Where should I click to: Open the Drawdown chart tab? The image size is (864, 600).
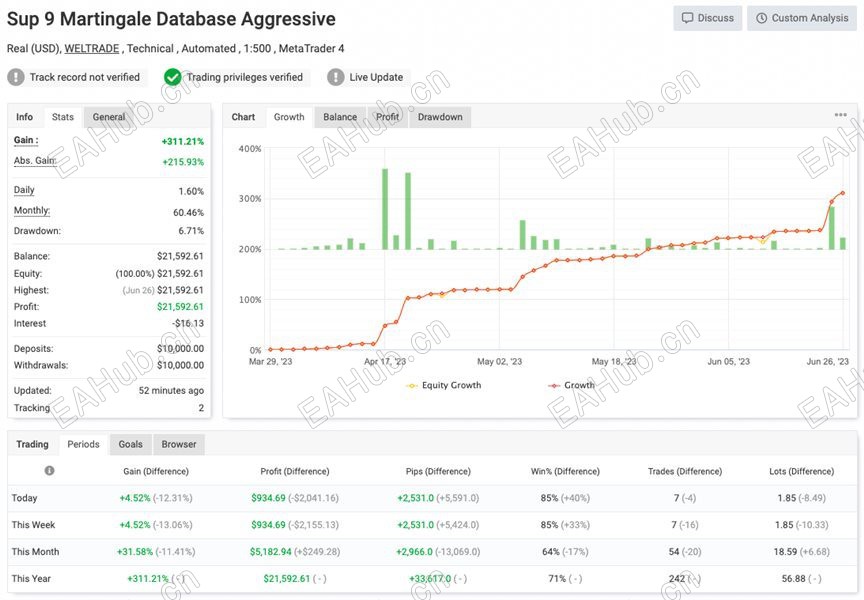440,117
